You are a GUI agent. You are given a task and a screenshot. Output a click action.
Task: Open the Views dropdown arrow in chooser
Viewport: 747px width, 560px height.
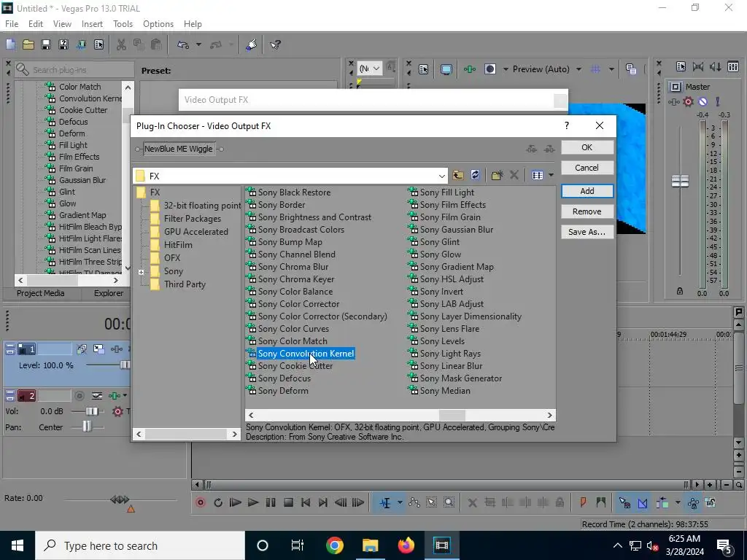tap(551, 175)
